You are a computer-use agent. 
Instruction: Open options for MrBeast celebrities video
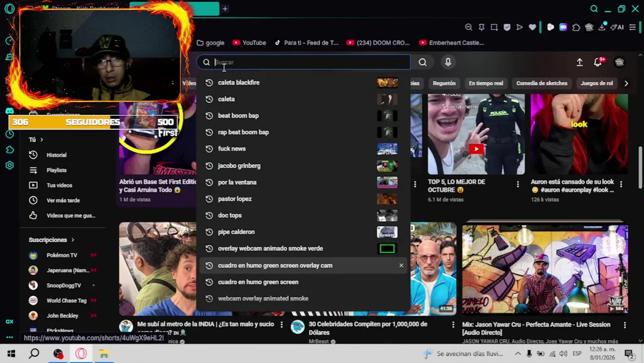[453, 325]
